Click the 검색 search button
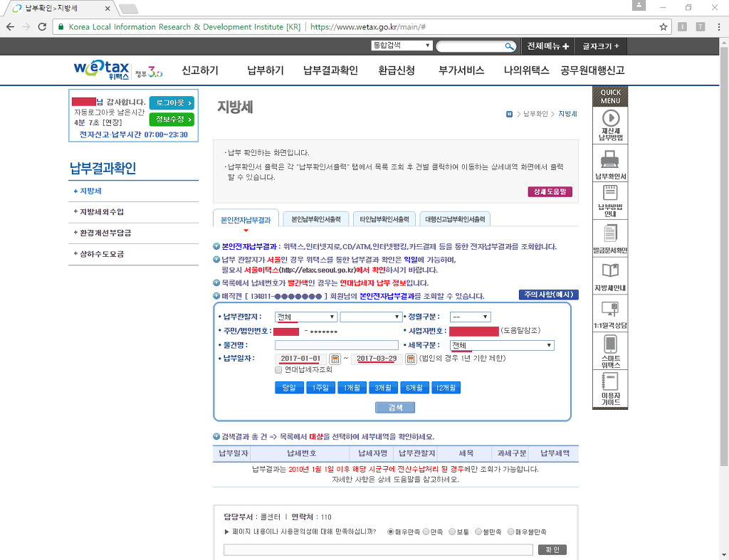The width and height of the screenshot is (729, 560). [395, 408]
